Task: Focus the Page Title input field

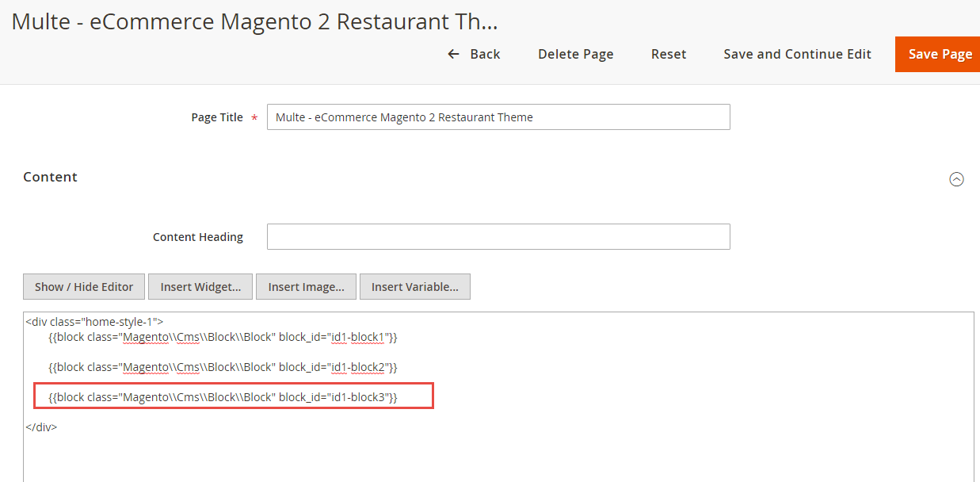Action: click(498, 117)
